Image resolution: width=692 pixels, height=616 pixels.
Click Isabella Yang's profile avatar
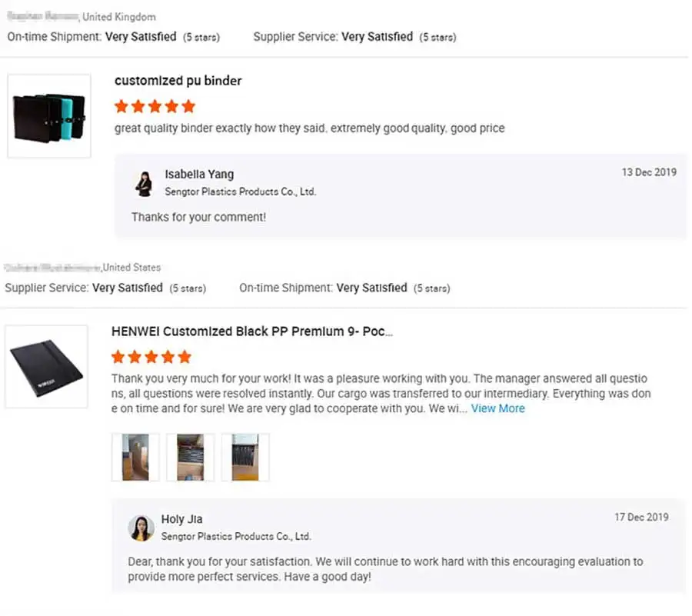(x=144, y=183)
